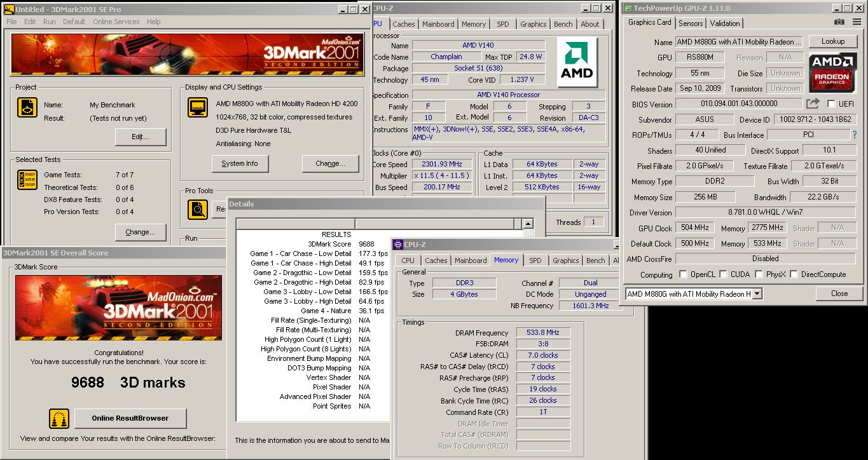
Task: Toggle the PhysX checkbox
Action: coord(759,274)
